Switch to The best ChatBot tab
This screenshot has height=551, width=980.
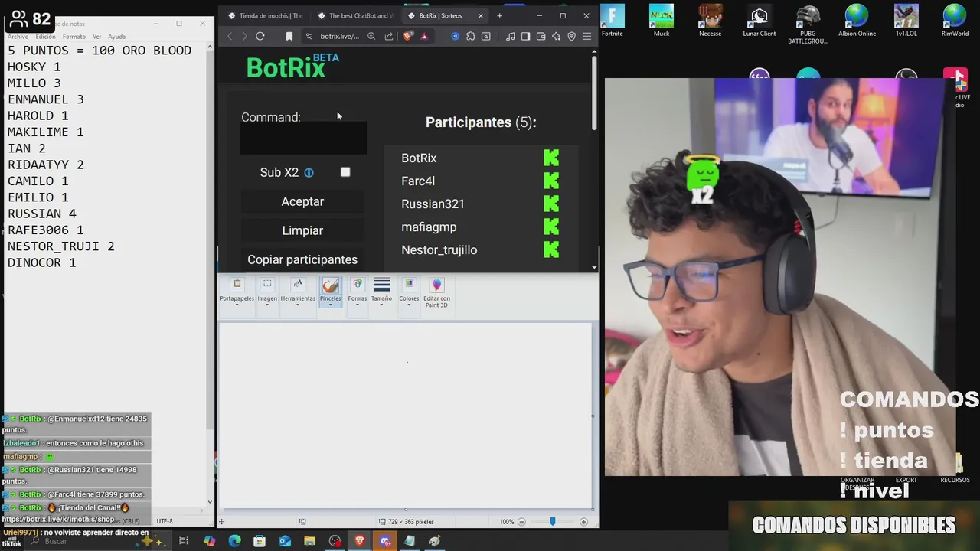tap(355, 15)
